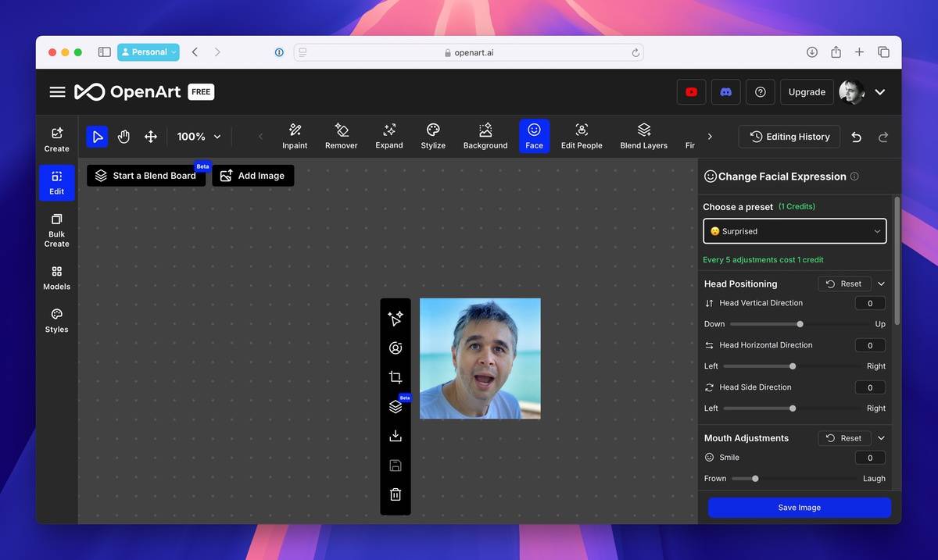Reload the page in Safari
The image size is (938, 560).
coord(635,53)
